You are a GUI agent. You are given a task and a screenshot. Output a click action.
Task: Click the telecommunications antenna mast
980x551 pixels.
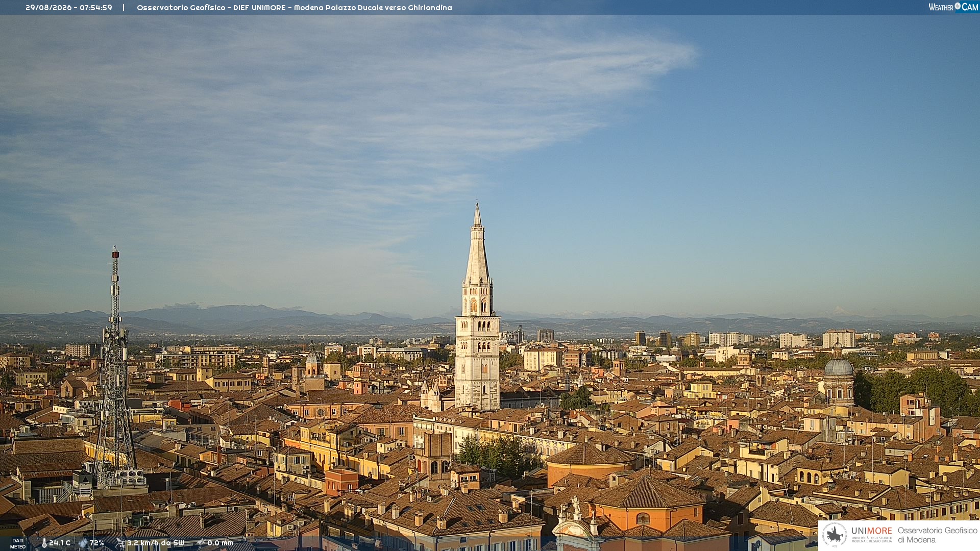(115, 367)
